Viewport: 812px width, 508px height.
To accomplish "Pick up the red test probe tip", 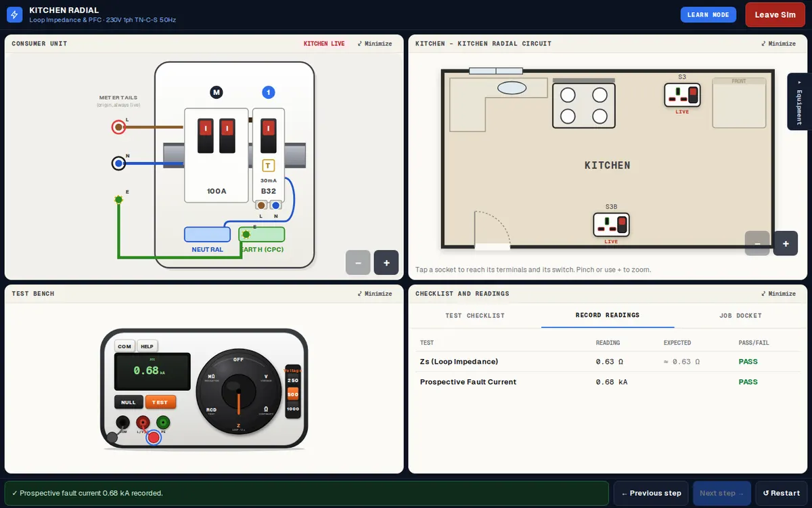I will click(x=154, y=438).
